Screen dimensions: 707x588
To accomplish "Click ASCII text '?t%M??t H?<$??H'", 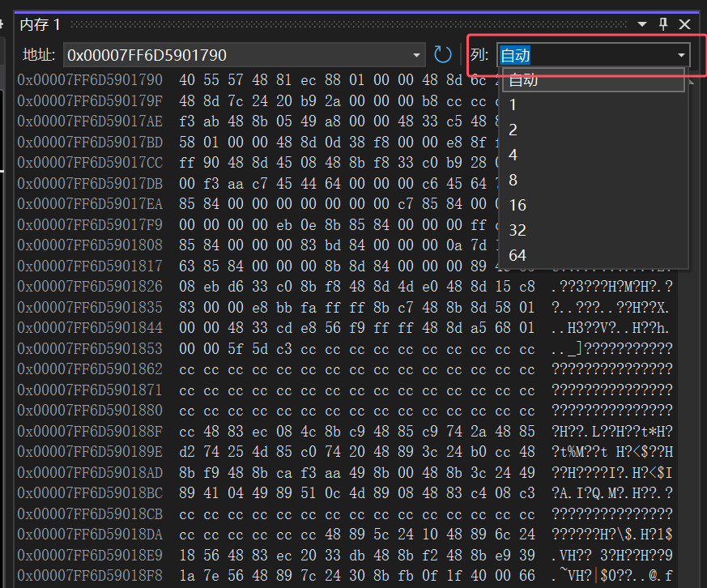I will pos(612,452).
